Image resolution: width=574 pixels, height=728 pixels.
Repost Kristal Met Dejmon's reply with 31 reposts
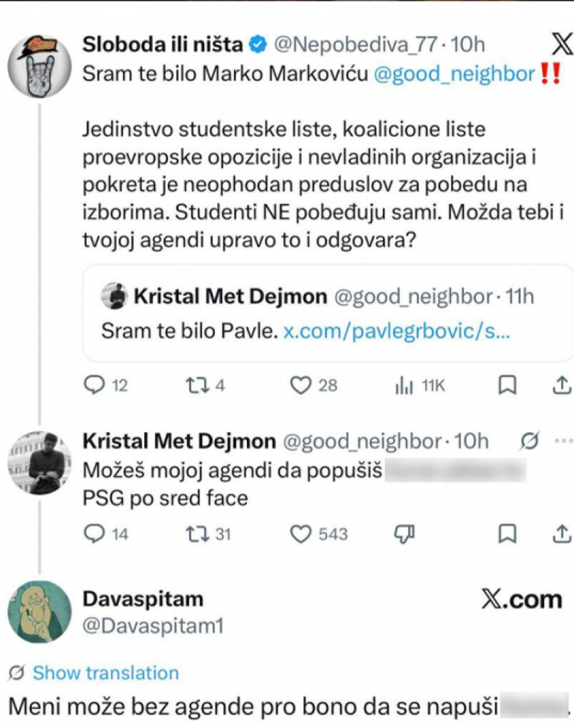[193, 534]
